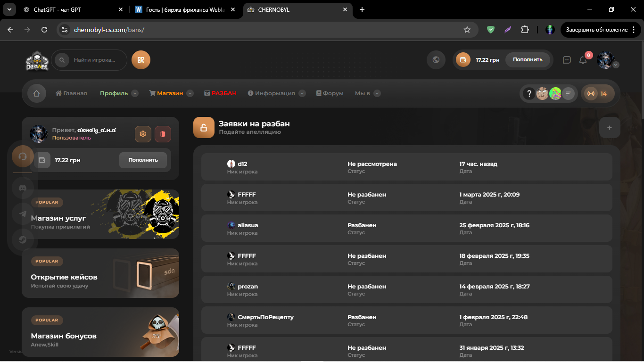Open Магазин услуг card
Viewport: 644px width, 362px height.
100,214
